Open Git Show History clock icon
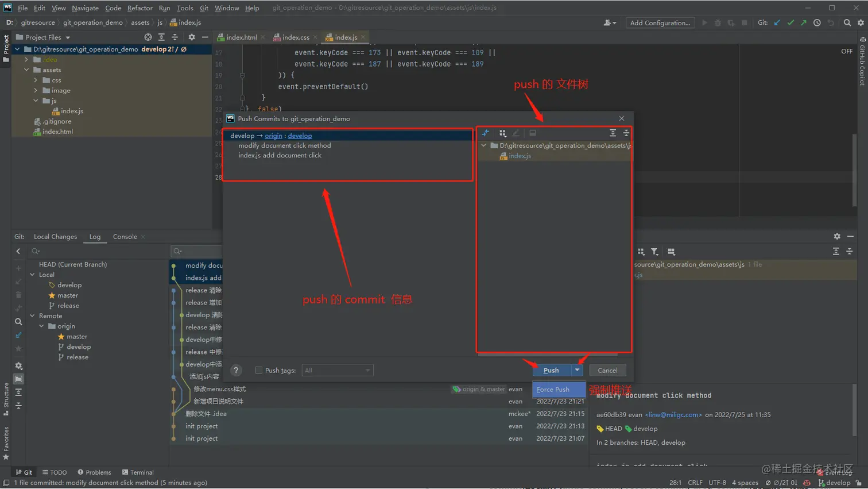 coord(817,23)
